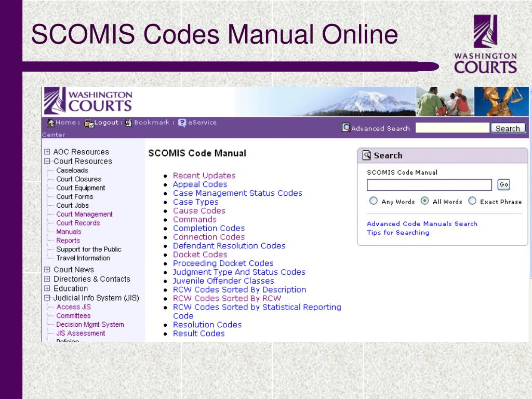Open RCW Codes Sorted By Description

coord(240,290)
